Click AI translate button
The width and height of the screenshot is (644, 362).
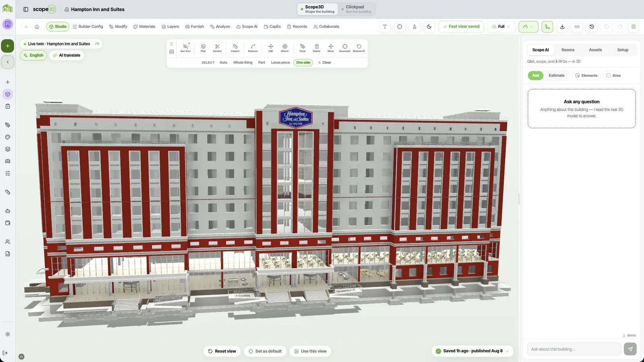66,55
